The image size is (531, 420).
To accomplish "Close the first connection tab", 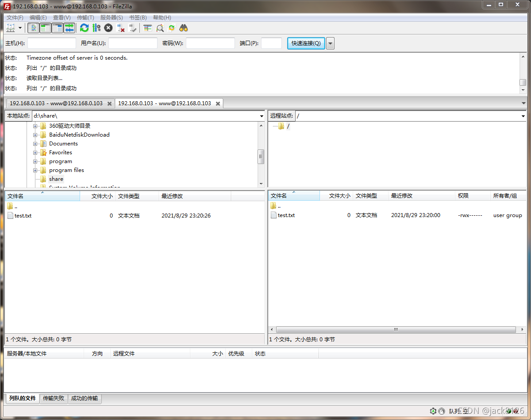I will (109, 103).
